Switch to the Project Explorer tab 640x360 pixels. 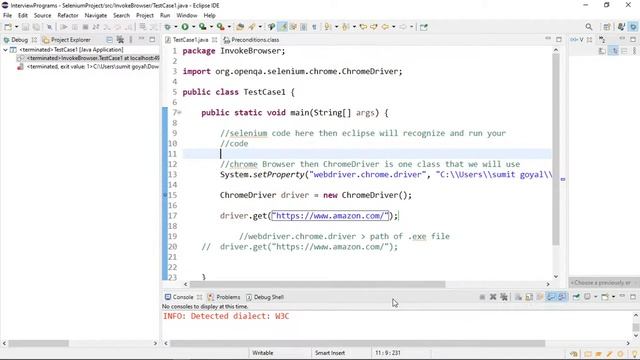pos(67,40)
